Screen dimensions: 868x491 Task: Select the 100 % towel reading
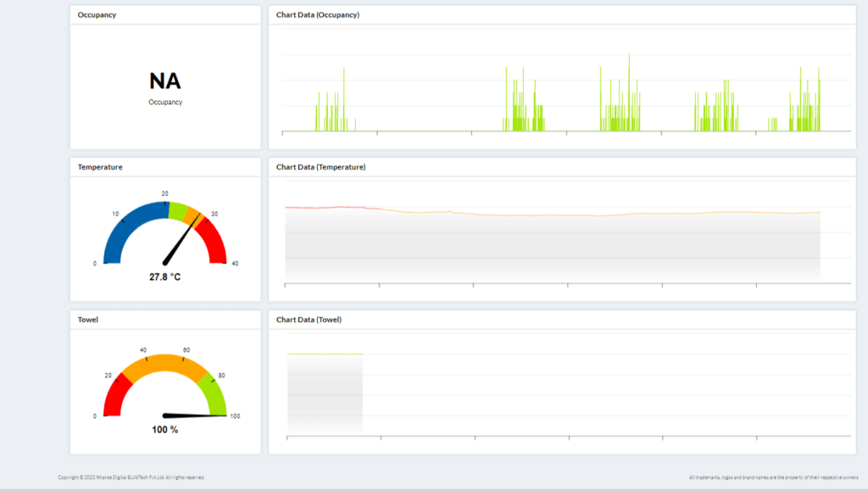click(164, 430)
